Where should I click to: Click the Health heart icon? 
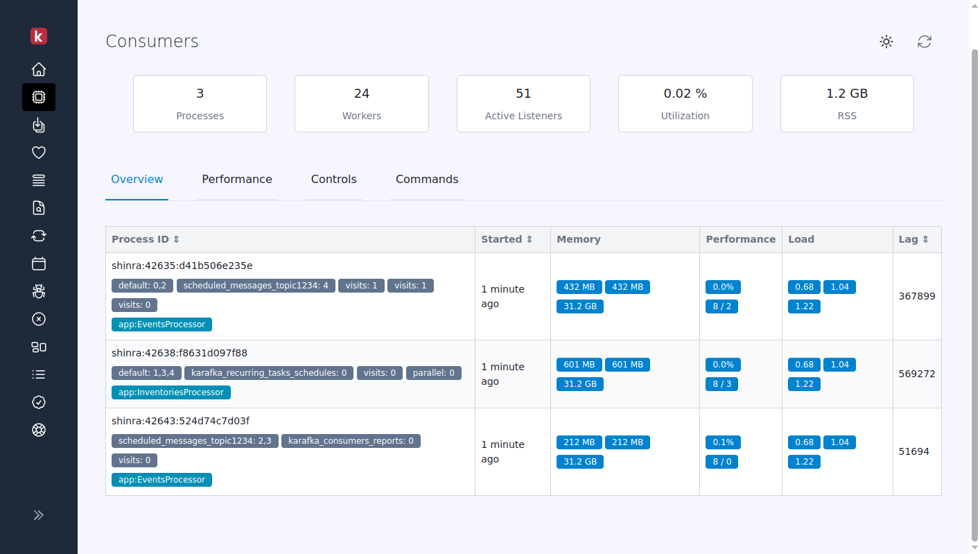39,153
